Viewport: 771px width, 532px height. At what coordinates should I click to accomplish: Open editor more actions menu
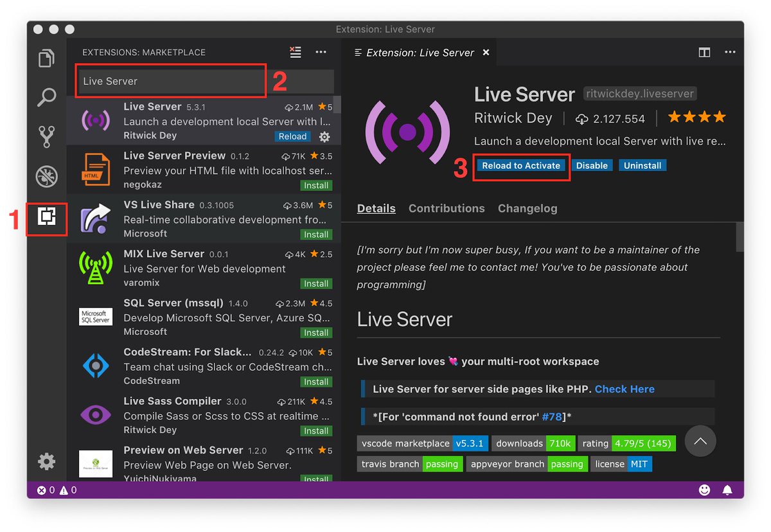point(730,53)
